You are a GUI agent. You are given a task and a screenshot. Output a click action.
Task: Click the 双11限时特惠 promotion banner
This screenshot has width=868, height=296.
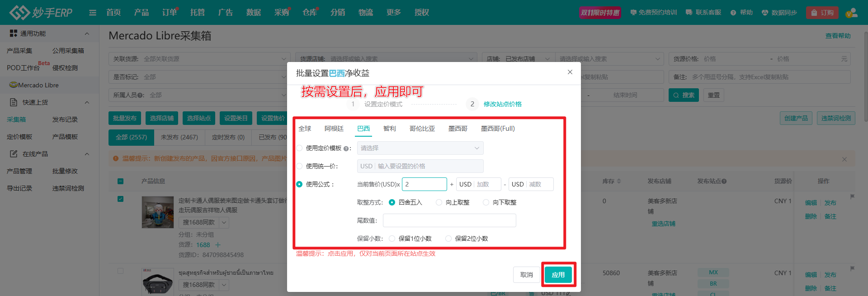(600, 13)
